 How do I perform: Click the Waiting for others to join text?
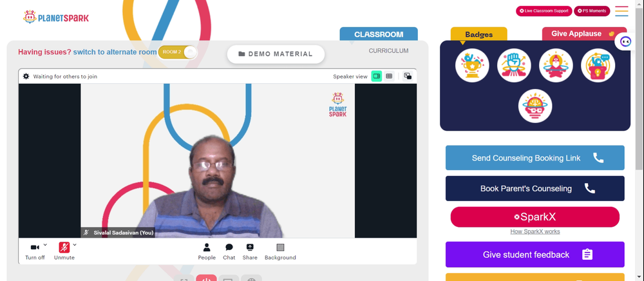65,77
